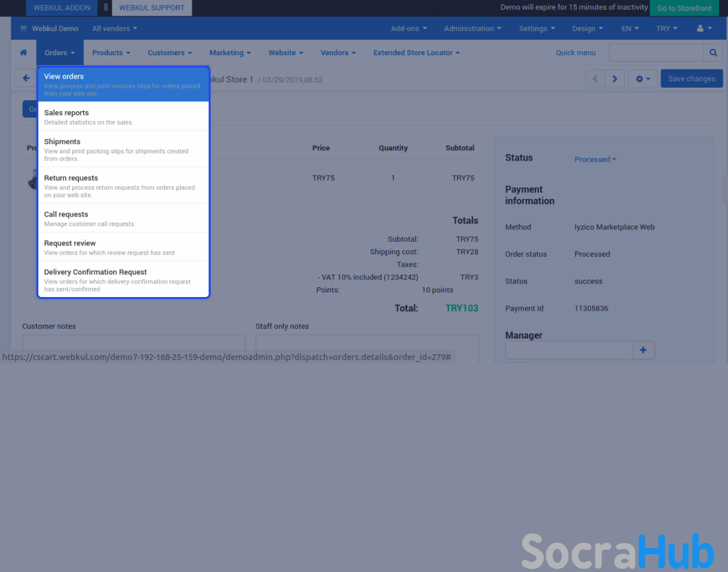Expand the Extended Store Locator menu
This screenshot has width=728, height=572.
pos(417,53)
